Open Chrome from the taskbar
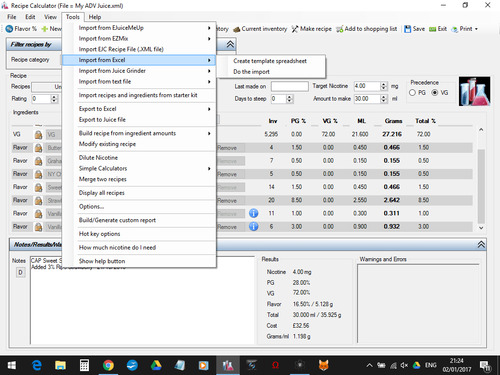This screenshot has width=500, height=375. 108,366
